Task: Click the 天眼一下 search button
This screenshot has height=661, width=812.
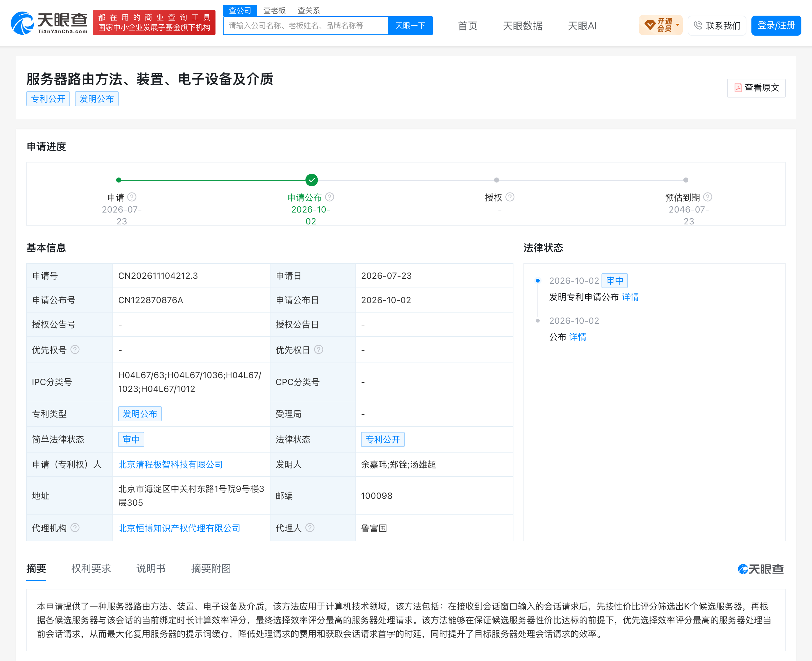Action: (x=410, y=26)
